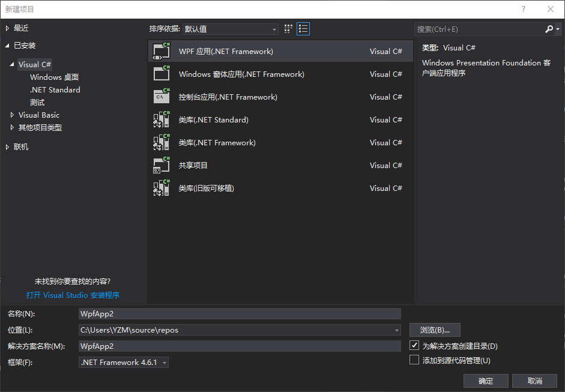
Task: Toggle 为解决方案创建目录 checkbox
Action: click(x=414, y=346)
